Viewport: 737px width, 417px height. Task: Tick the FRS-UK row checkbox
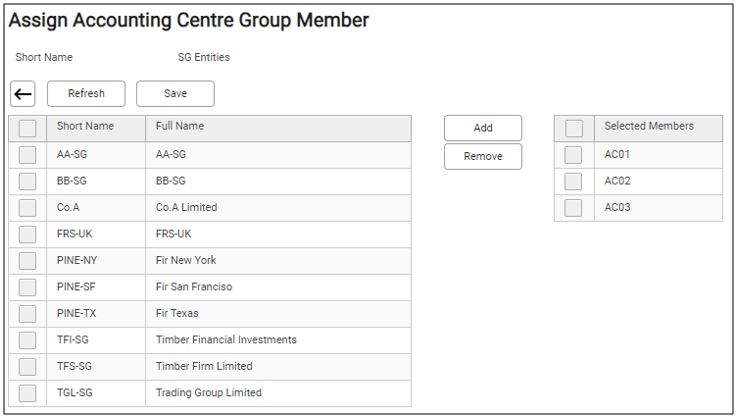(x=28, y=234)
